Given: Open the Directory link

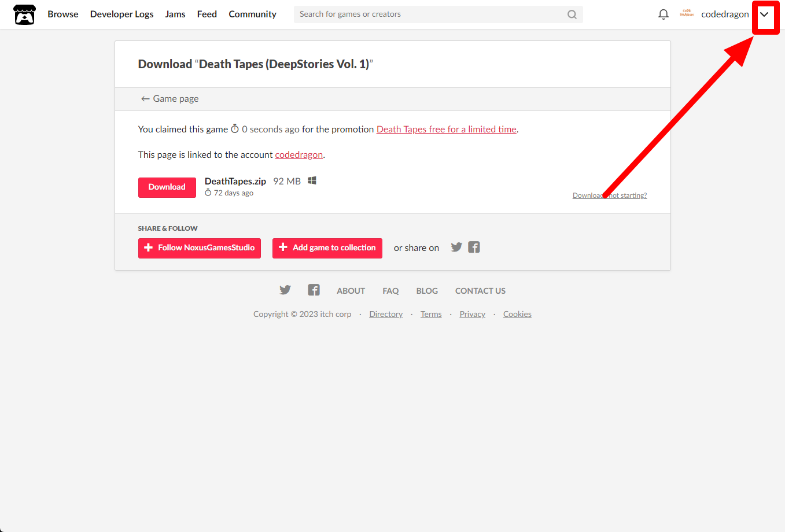Looking at the screenshot, I should click(386, 314).
